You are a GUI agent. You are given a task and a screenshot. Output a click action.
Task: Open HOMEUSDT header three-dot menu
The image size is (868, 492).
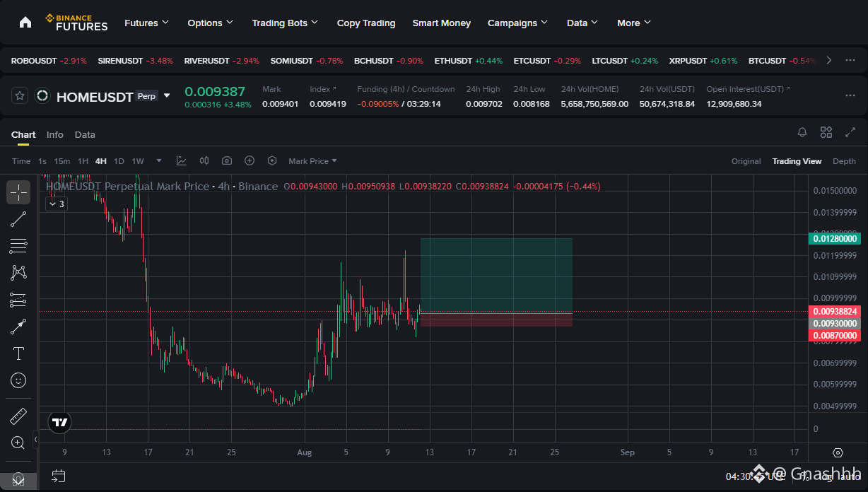pyautogui.click(x=850, y=95)
